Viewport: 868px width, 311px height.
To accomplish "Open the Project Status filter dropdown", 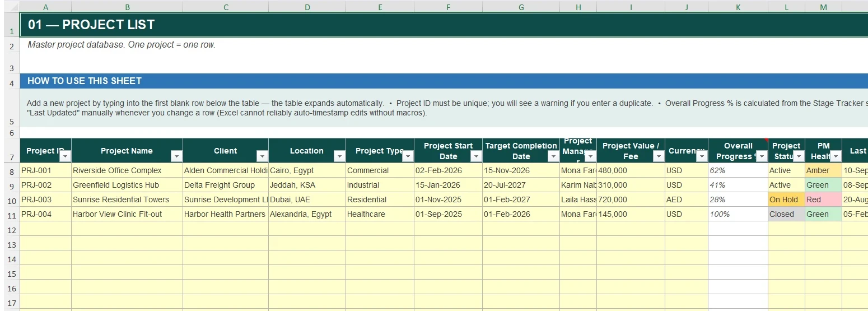I will click(x=799, y=156).
